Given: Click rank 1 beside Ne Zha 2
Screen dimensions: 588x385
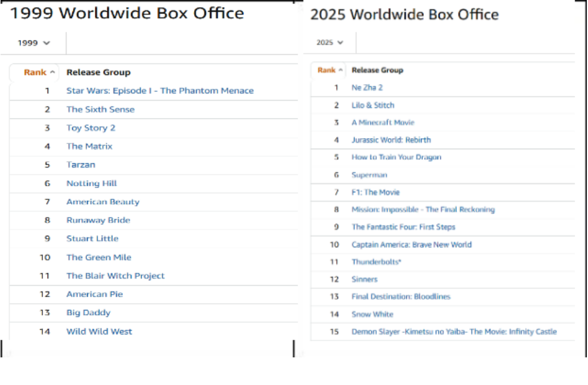Looking at the screenshot, I should click(x=336, y=88).
